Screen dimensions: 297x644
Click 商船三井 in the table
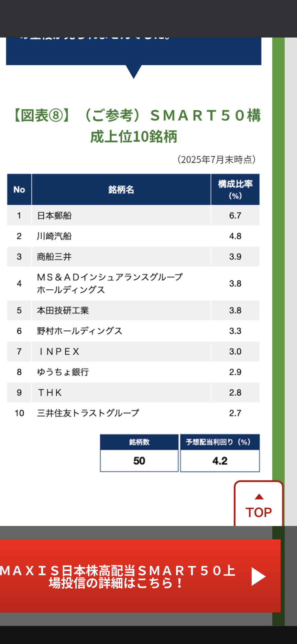pos(54,257)
